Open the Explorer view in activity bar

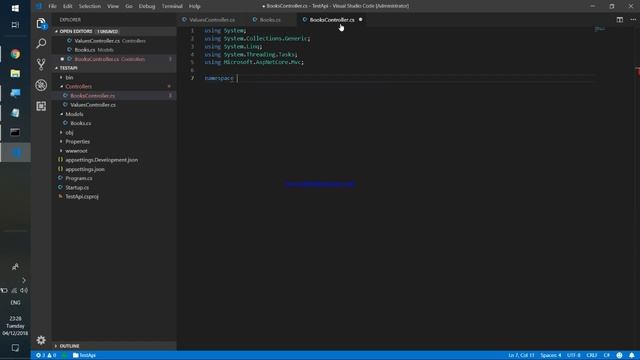(x=41, y=24)
